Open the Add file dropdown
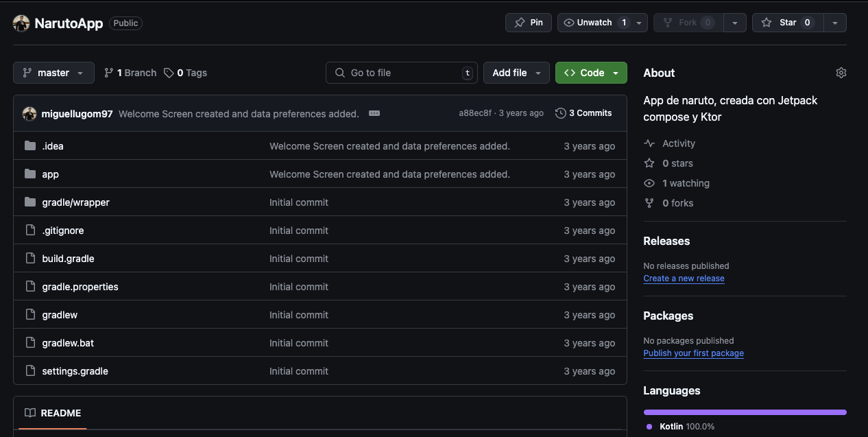The image size is (868, 437). 516,73
